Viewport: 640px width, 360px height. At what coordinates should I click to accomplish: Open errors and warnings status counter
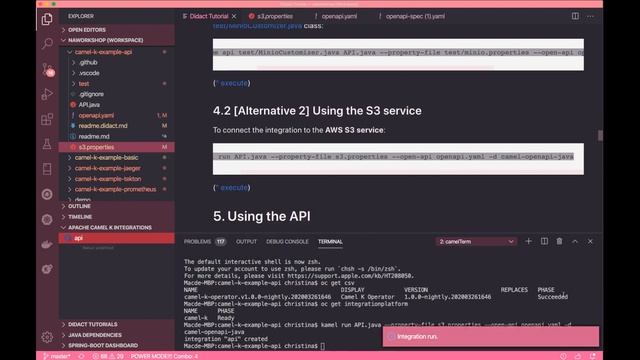108,356
